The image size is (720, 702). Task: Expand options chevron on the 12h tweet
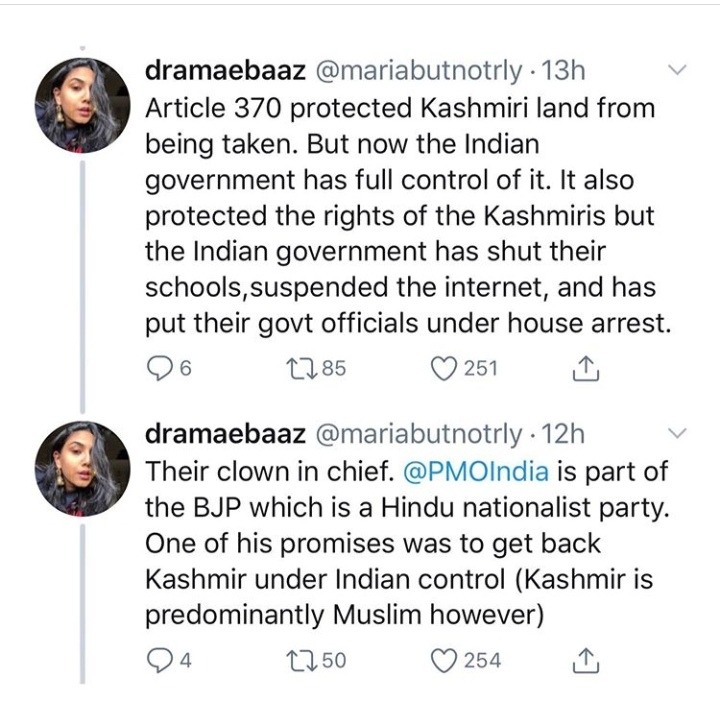tap(677, 433)
